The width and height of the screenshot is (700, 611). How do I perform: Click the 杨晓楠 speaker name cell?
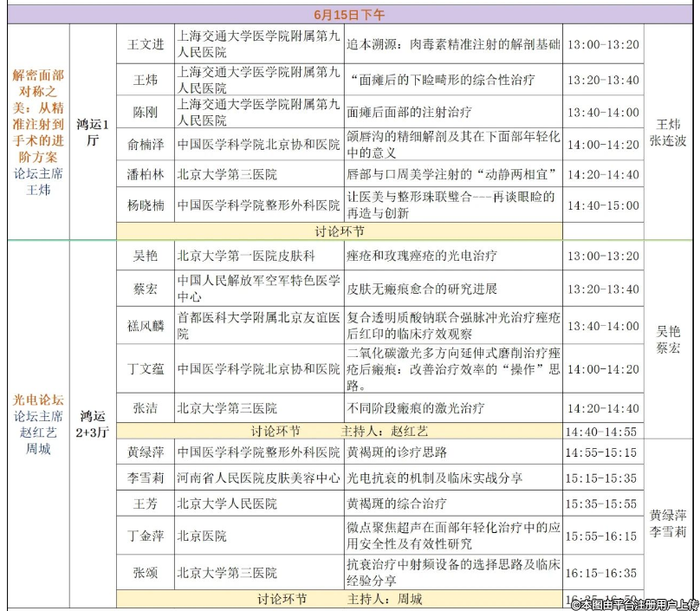point(145,205)
